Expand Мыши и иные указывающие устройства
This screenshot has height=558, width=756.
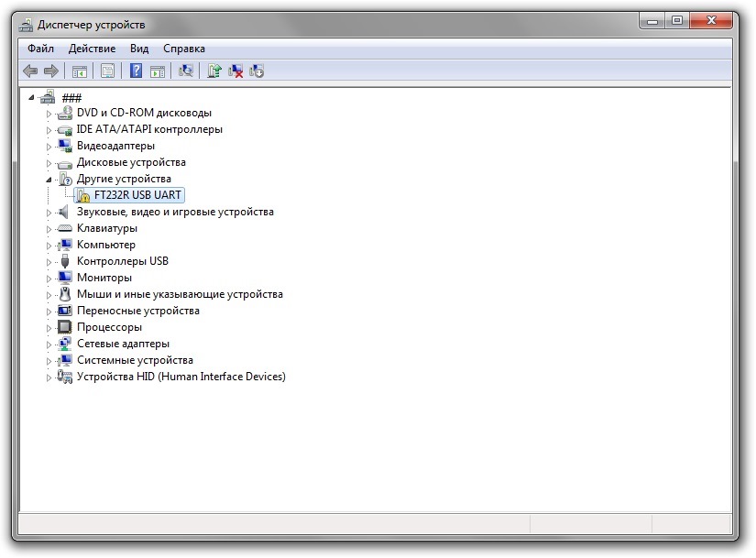(x=49, y=295)
